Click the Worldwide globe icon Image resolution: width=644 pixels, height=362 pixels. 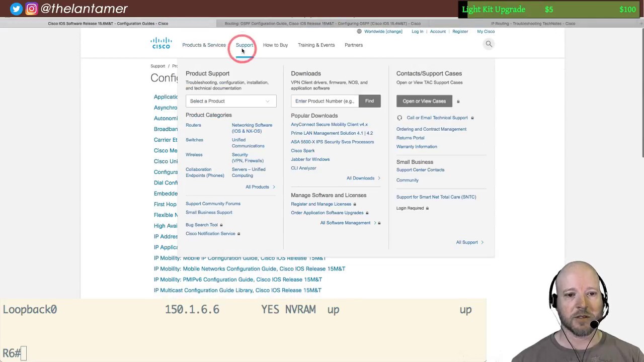(359, 31)
